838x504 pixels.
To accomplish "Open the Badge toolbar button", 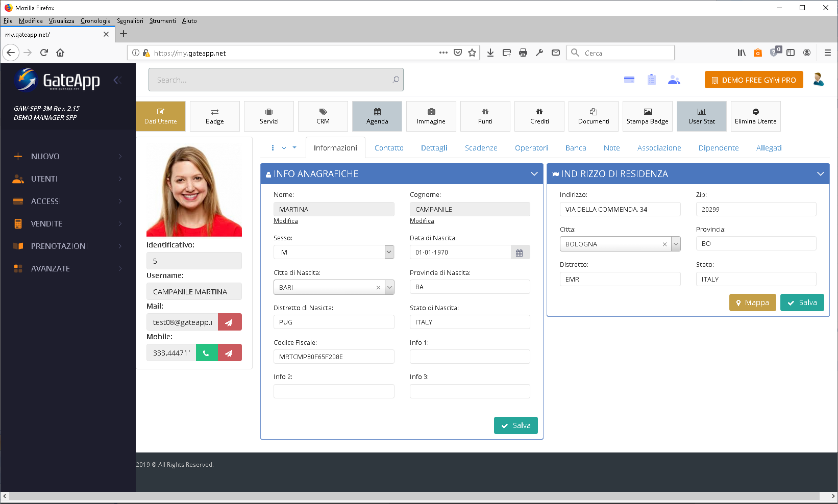I will tap(214, 116).
